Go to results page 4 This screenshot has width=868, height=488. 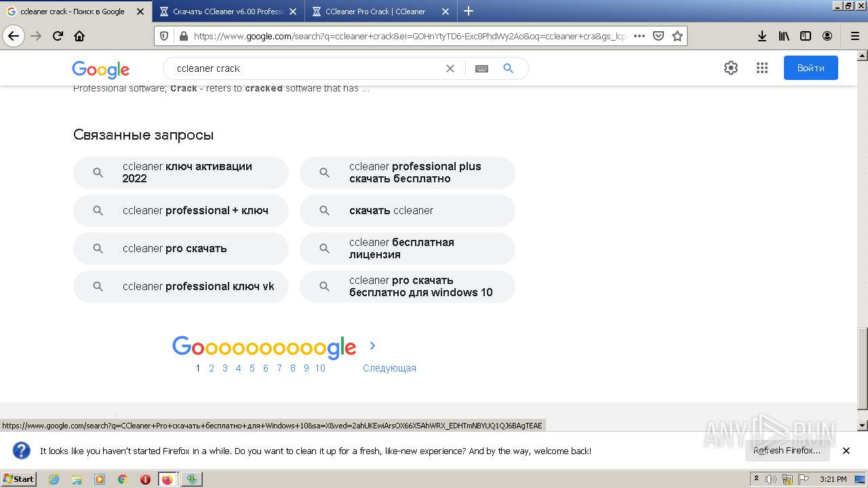point(238,368)
